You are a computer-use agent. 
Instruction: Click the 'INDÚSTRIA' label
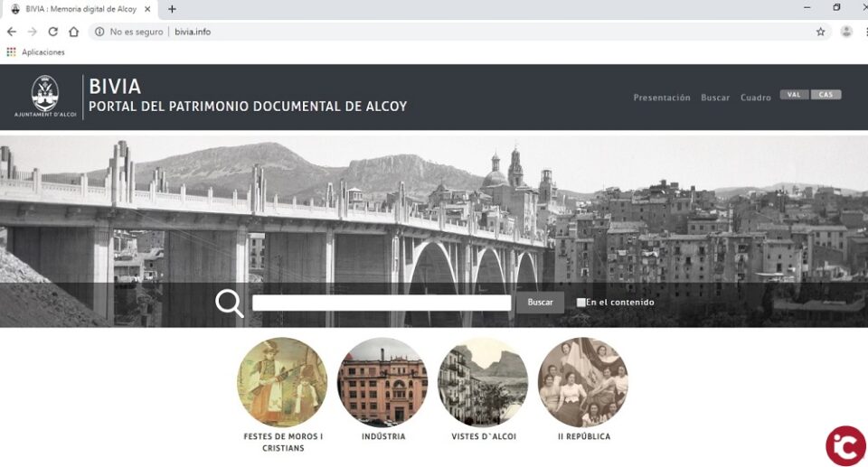pos(383,436)
